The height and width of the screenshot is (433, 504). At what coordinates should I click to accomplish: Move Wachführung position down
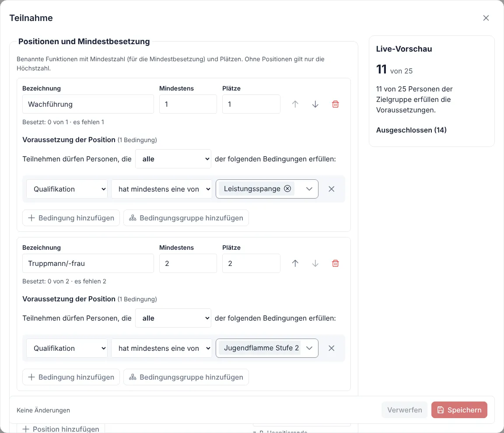315,104
